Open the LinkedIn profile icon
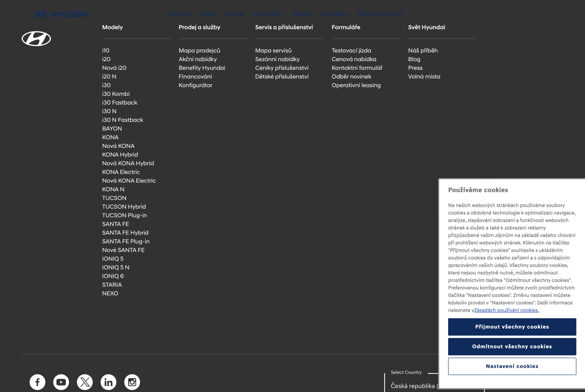 tap(108, 382)
